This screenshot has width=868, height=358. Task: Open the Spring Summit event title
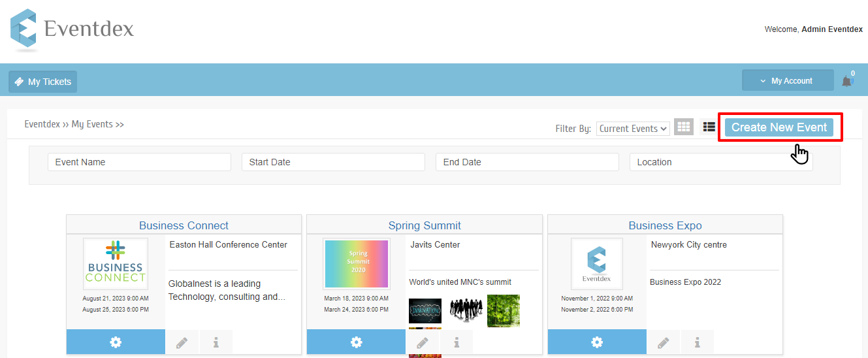[425, 225]
